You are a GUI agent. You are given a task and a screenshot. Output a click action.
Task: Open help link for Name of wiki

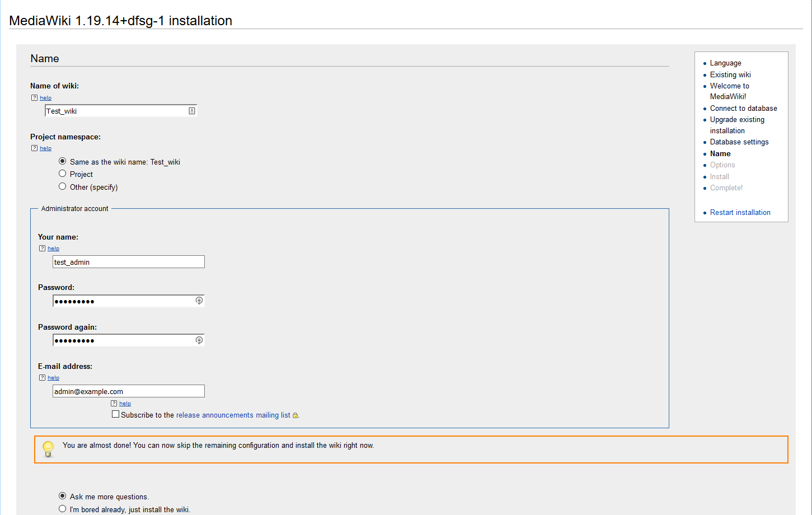(45, 98)
